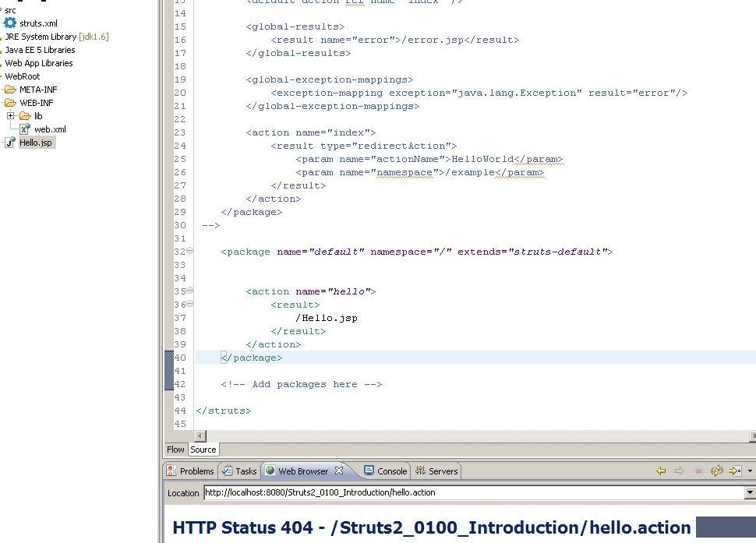756x543 pixels.
Task: Click the Servers tab icon
Action: coord(420,471)
